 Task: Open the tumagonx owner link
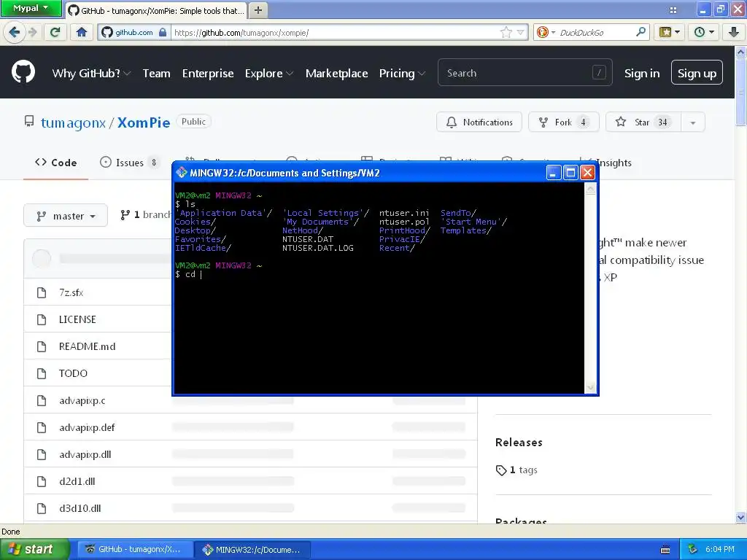tap(73, 122)
